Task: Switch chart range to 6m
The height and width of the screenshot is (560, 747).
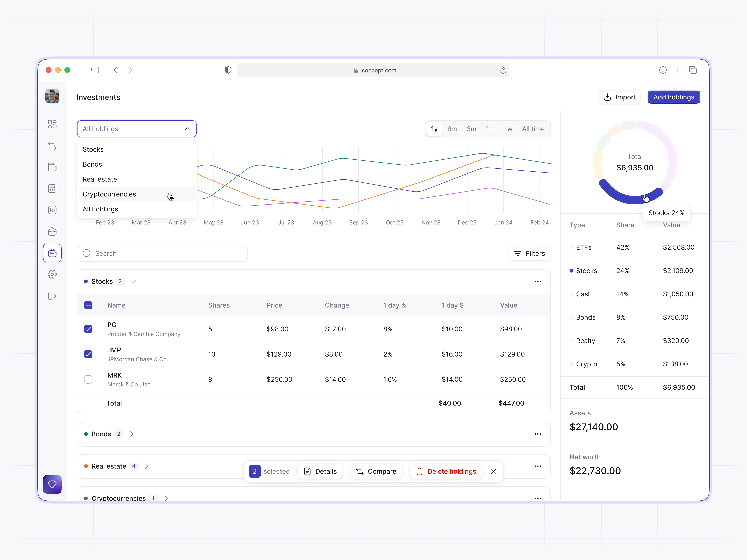Action: pos(451,129)
